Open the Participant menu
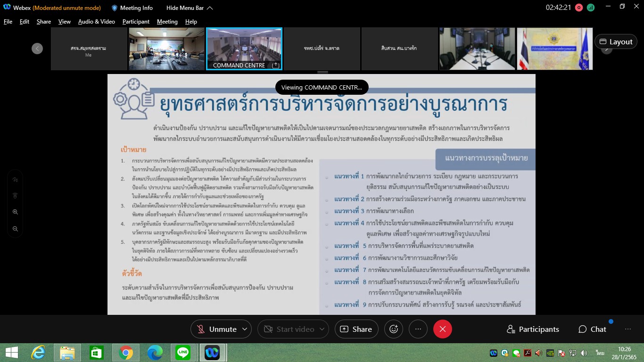Viewport: 644px width, 362px height. click(x=136, y=22)
